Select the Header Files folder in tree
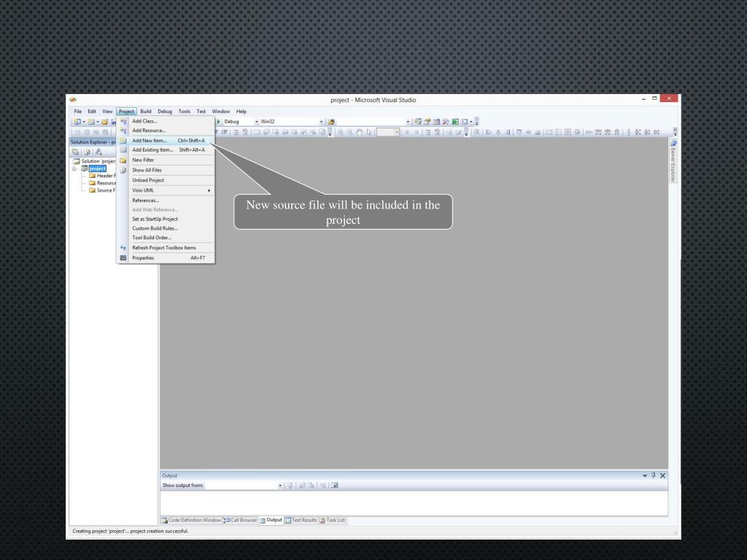The height and width of the screenshot is (560, 747). (102, 176)
